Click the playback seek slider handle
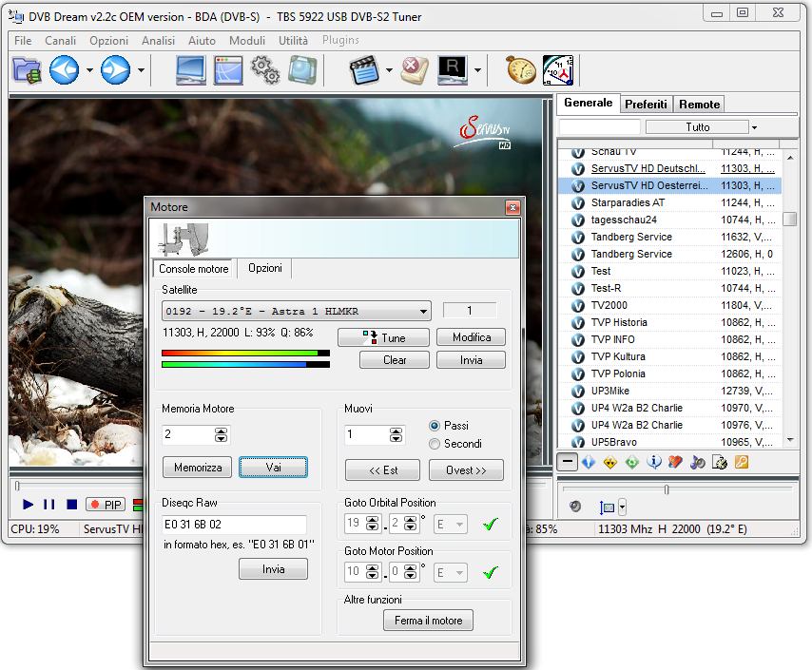Viewport: 812px width, 670px height. click(17, 486)
